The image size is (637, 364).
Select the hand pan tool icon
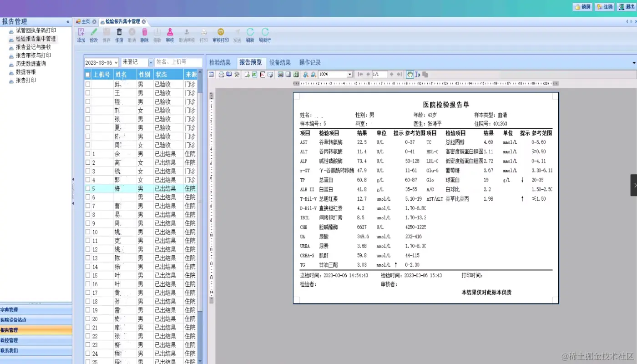[410, 75]
